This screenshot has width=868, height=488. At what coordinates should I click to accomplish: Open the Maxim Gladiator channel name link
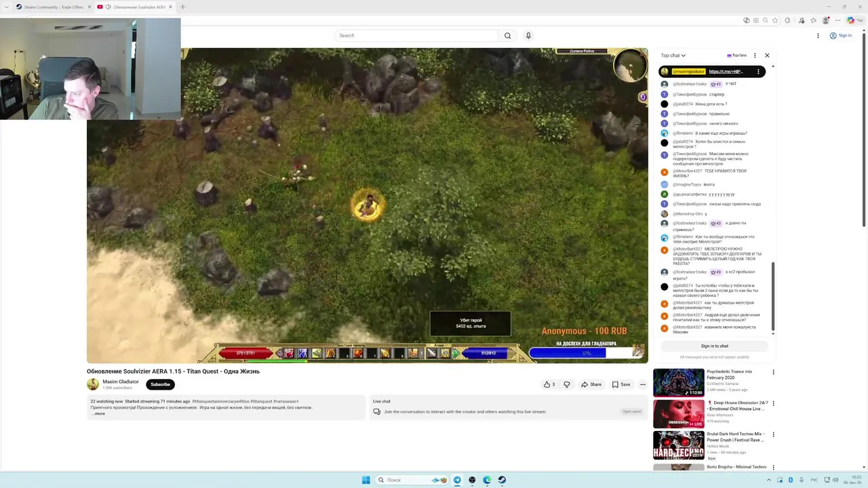tap(121, 382)
